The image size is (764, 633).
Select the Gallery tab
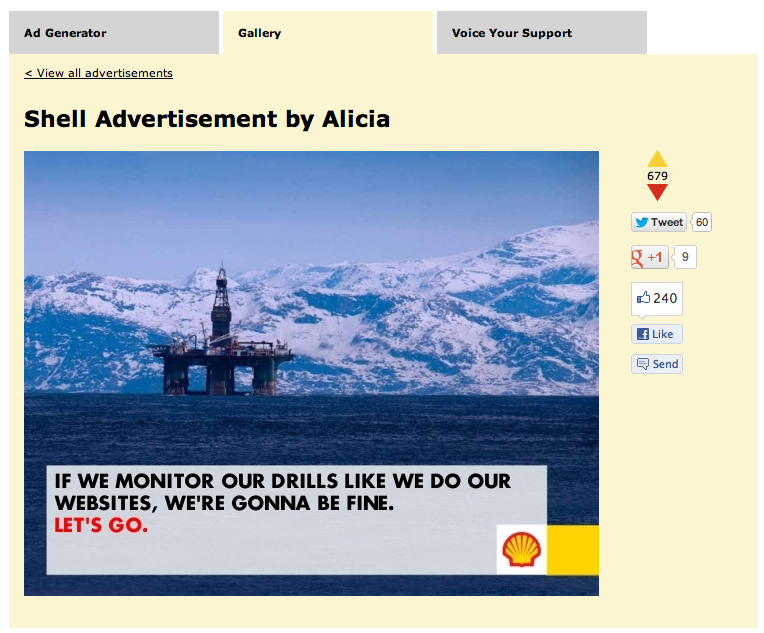[x=327, y=33]
